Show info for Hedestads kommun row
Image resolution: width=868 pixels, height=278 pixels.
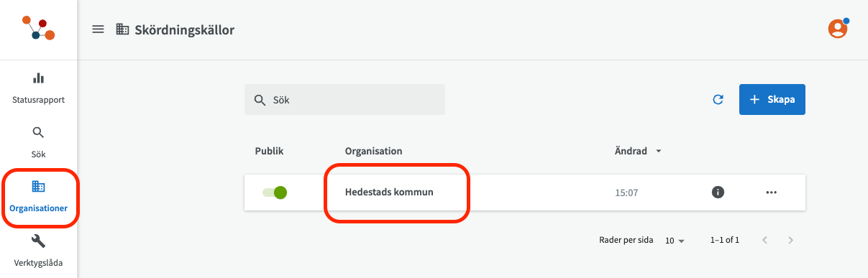point(718,192)
